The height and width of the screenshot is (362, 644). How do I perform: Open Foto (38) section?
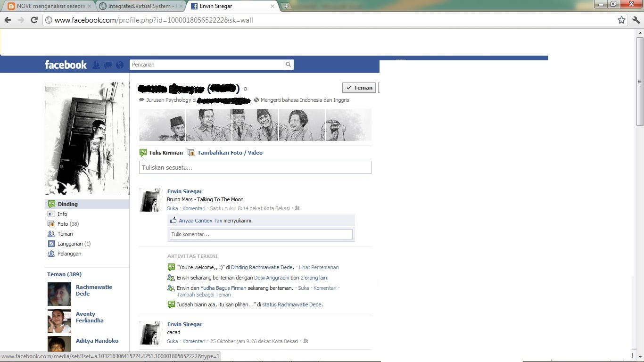(x=68, y=224)
